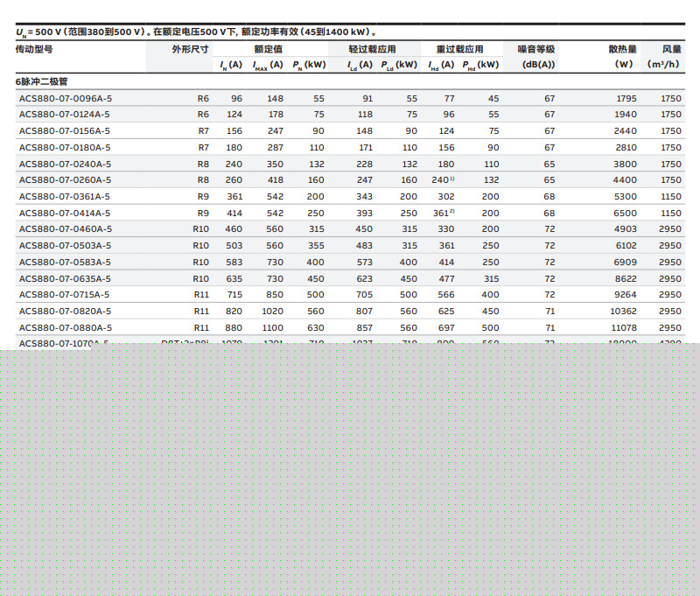Click the (m³/h) unit label
The image size is (700, 596).
point(663,64)
